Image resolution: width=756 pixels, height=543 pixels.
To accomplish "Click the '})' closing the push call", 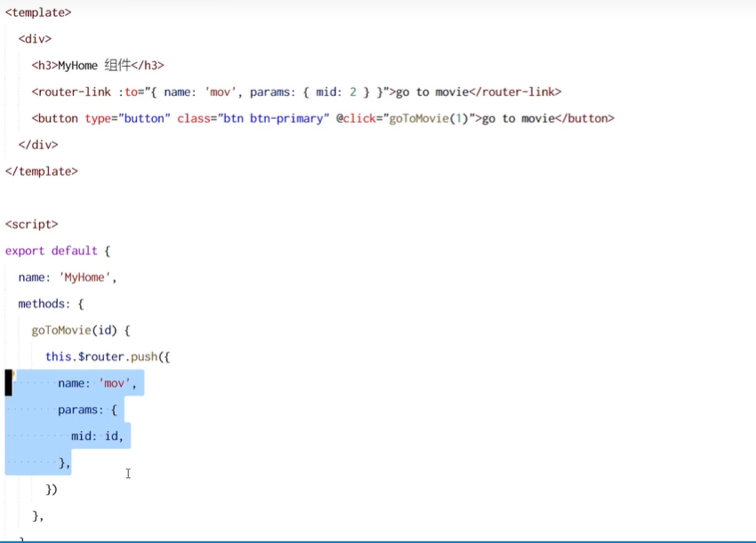I will point(52,490).
